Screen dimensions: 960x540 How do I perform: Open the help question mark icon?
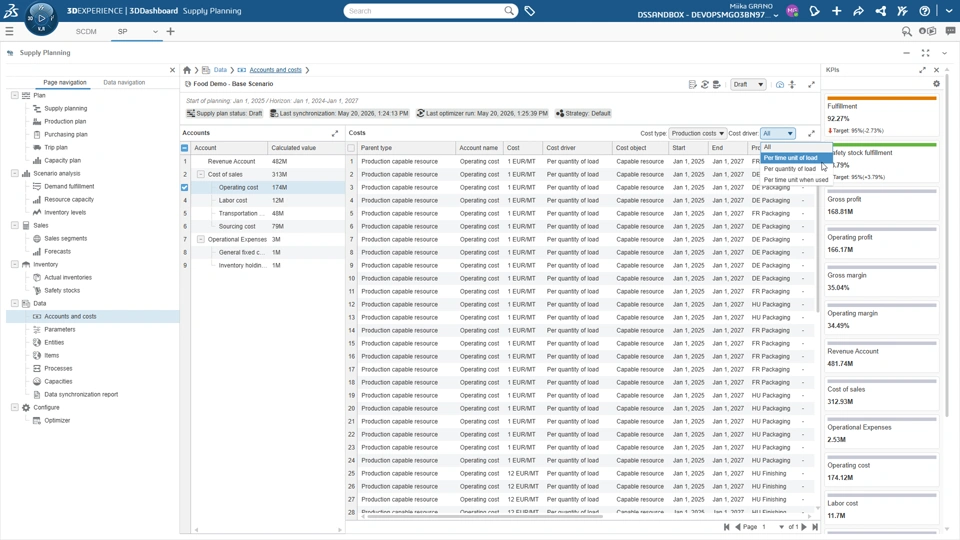(x=924, y=11)
